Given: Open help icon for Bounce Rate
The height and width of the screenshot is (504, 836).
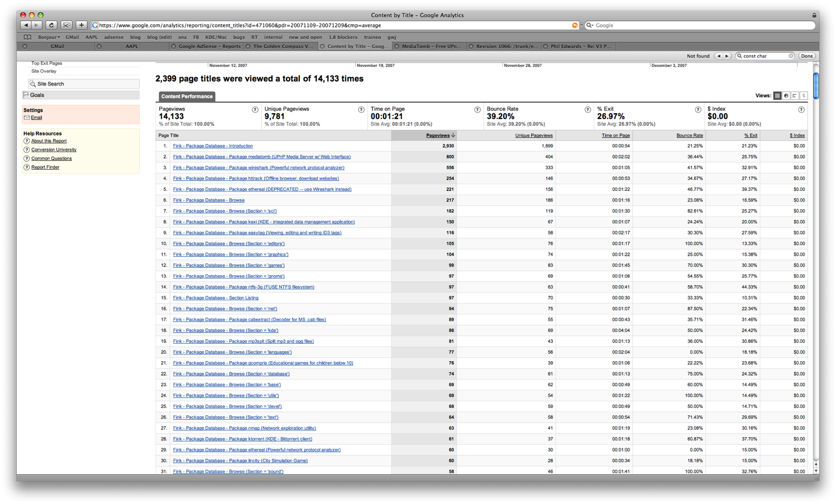Looking at the screenshot, I should (x=587, y=110).
